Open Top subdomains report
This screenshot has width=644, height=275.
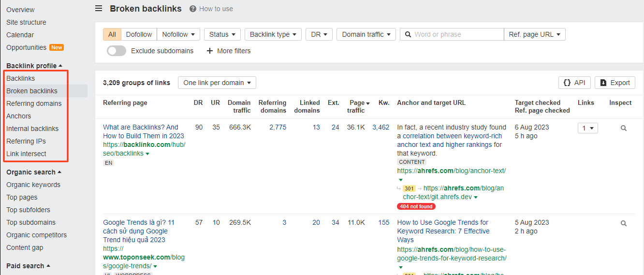(31, 222)
